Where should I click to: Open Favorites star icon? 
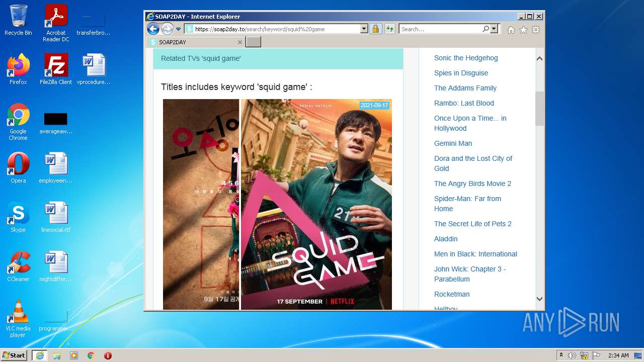[x=523, y=30]
